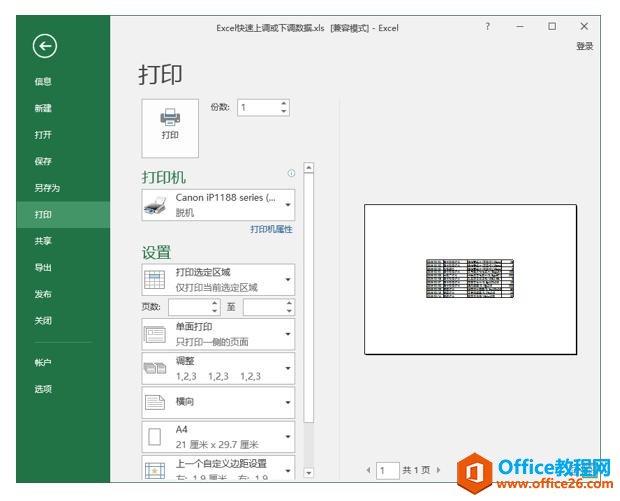Click the 份数 copies input field

[259, 108]
